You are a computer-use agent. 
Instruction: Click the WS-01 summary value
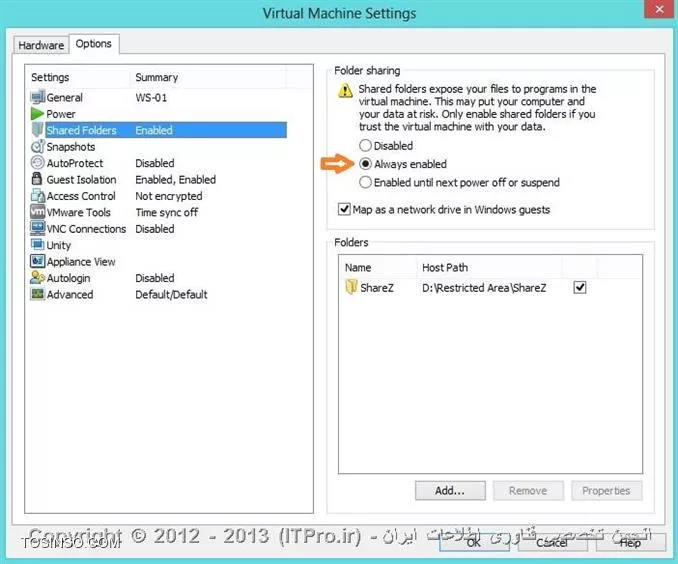coord(151,97)
